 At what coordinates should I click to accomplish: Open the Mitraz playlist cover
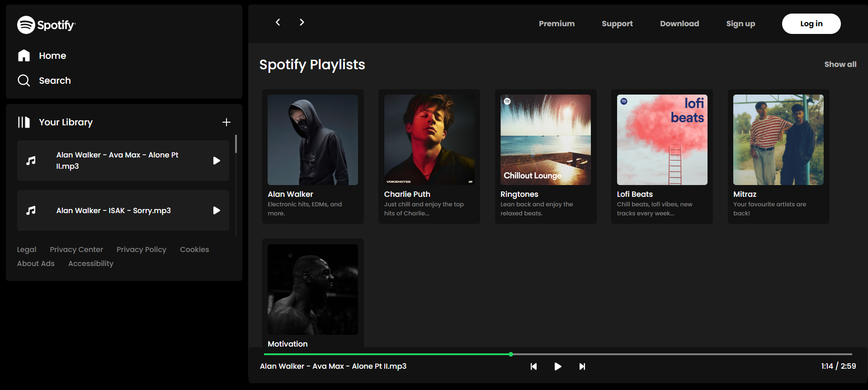778,140
